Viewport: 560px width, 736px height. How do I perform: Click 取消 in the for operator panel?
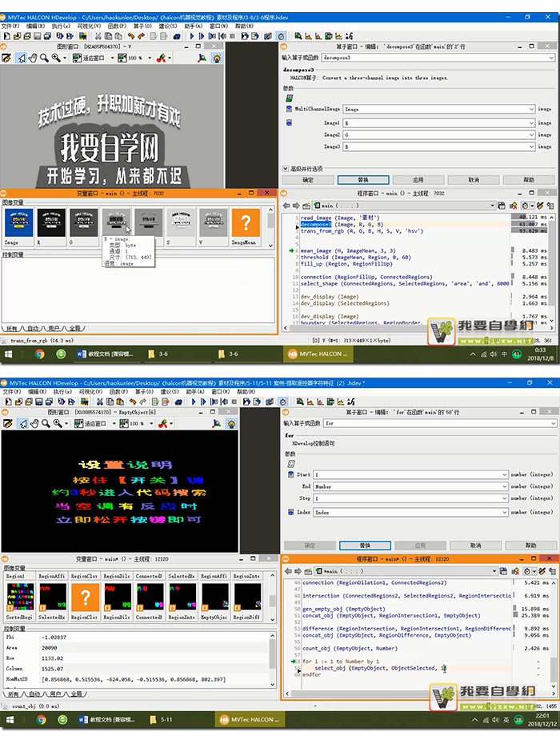(475, 546)
